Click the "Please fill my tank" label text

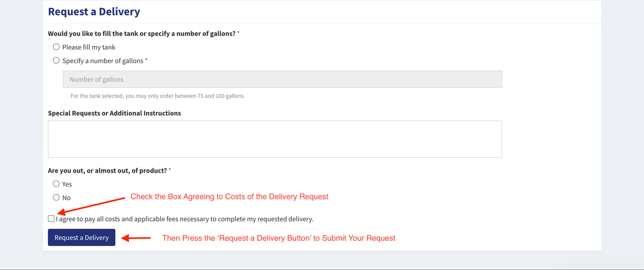(89, 47)
